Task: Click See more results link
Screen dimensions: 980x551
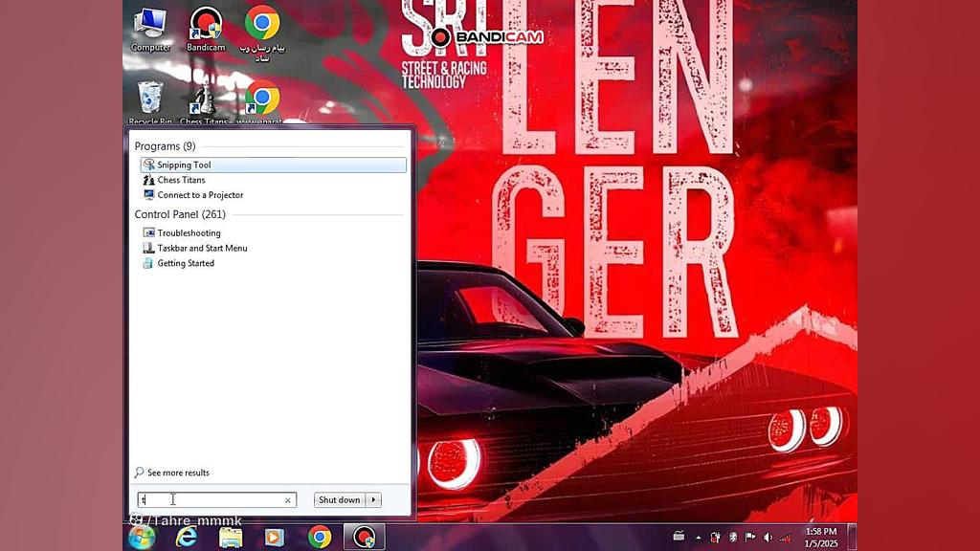Action: 172,473
